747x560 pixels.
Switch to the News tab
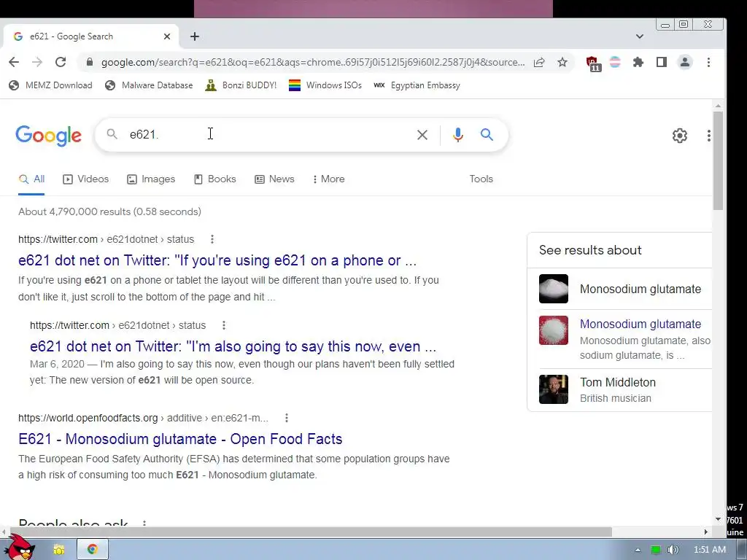coord(274,179)
